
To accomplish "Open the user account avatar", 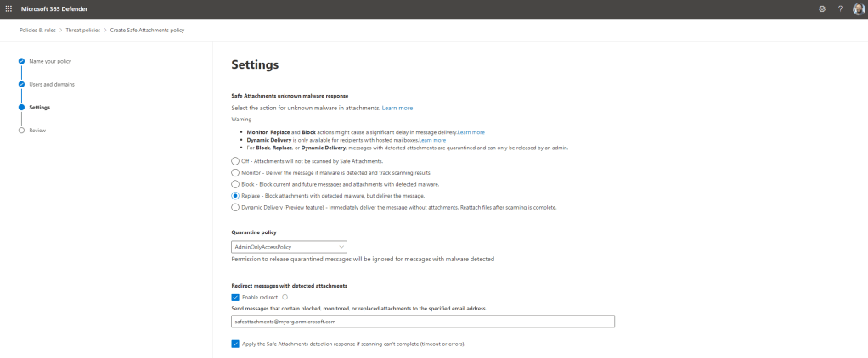I will (x=858, y=8).
